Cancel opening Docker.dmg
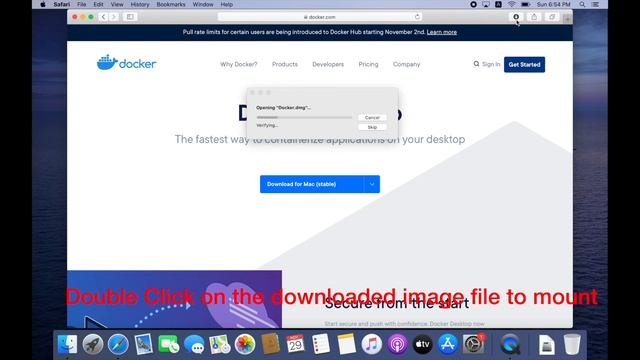This screenshot has height=360, width=640. [x=372, y=118]
